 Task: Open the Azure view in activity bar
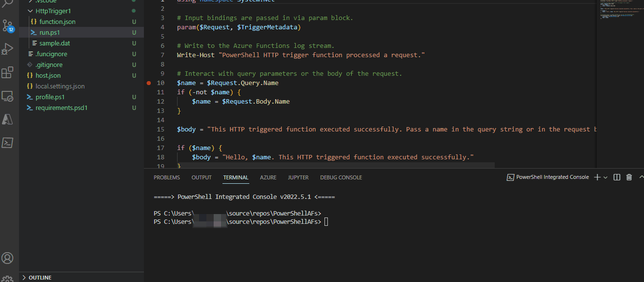[7, 119]
